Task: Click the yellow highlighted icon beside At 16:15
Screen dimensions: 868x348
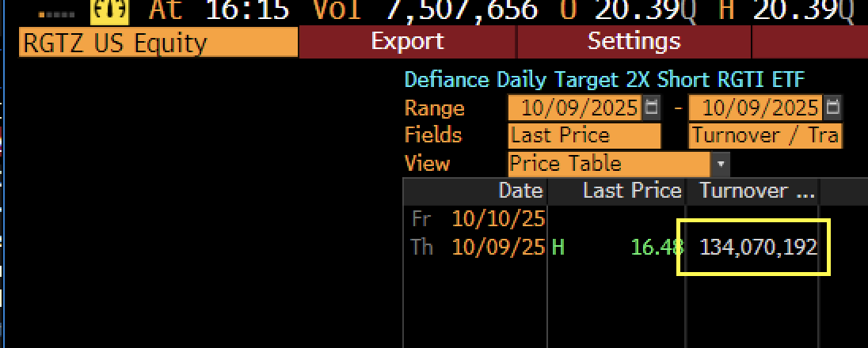Action: coord(109,11)
